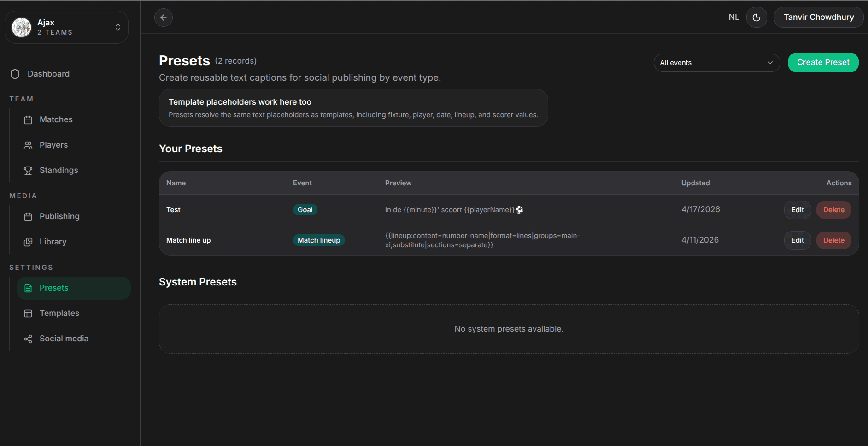Click Create Preset button
The width and height of the screenshot is (868, 446).
point(823,62)
